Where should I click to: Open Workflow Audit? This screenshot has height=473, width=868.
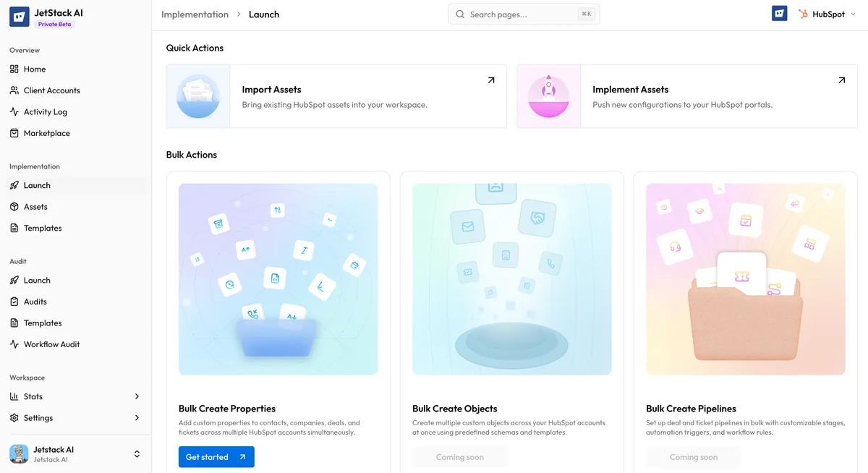[51, 344]
